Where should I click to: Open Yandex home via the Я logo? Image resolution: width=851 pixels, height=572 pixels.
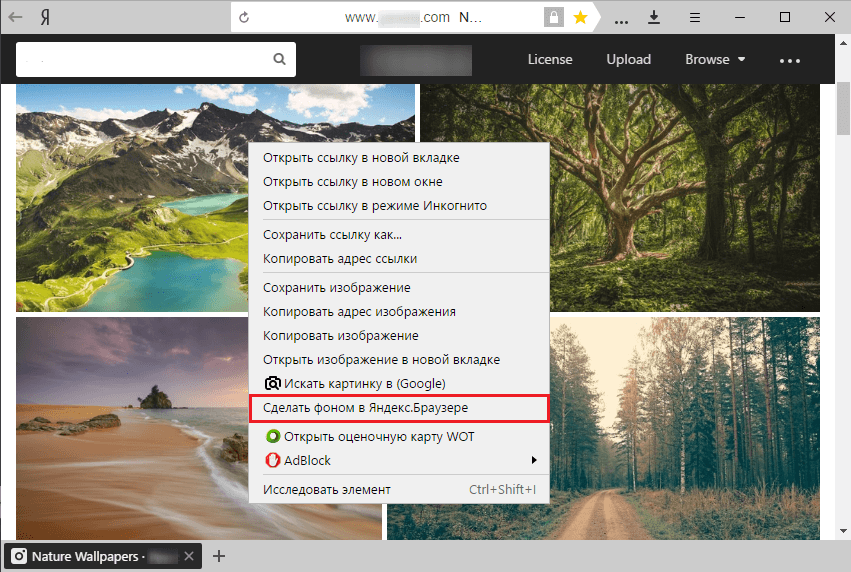(47, 18)
